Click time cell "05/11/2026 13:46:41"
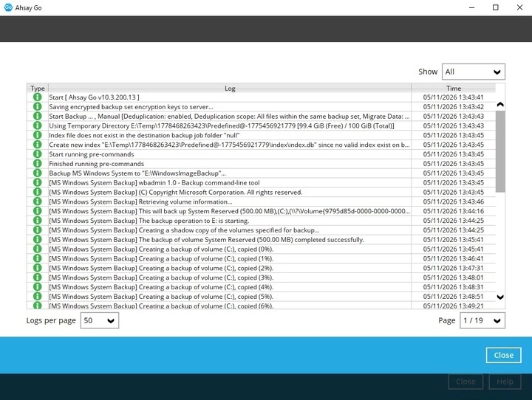Viewport: 532px width, 400px height. (x=453, y=258)
